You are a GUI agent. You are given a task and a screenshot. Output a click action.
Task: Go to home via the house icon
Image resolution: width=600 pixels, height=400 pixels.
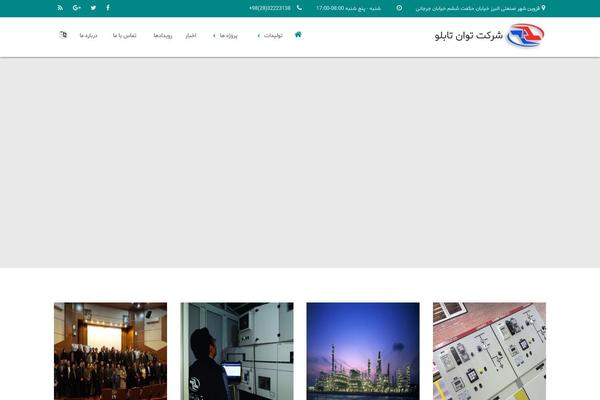298,34
